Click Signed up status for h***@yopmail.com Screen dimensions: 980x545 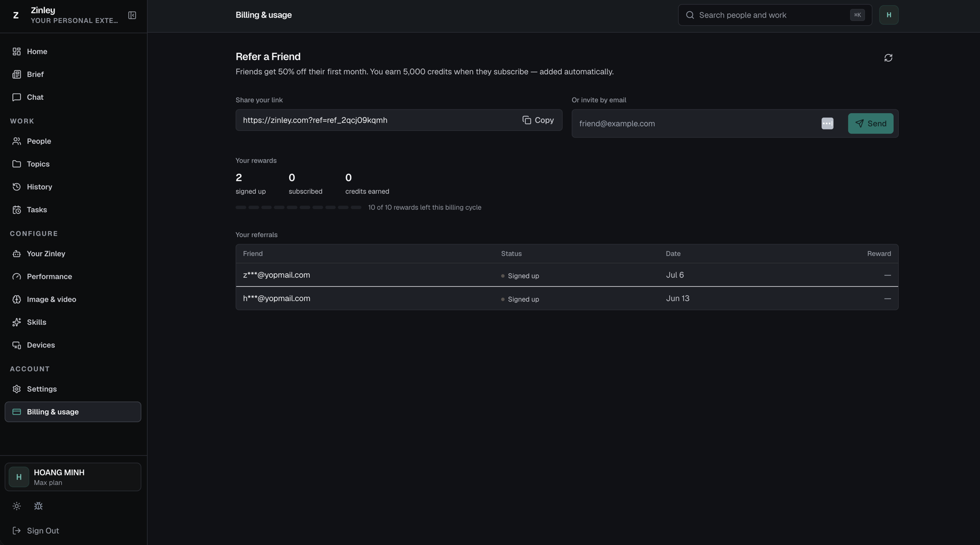[520, 299]
